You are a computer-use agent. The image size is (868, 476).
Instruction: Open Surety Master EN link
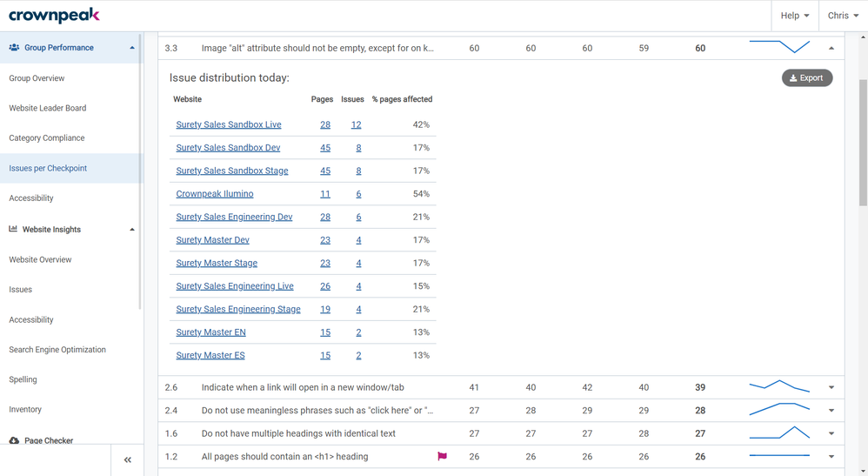210,332
